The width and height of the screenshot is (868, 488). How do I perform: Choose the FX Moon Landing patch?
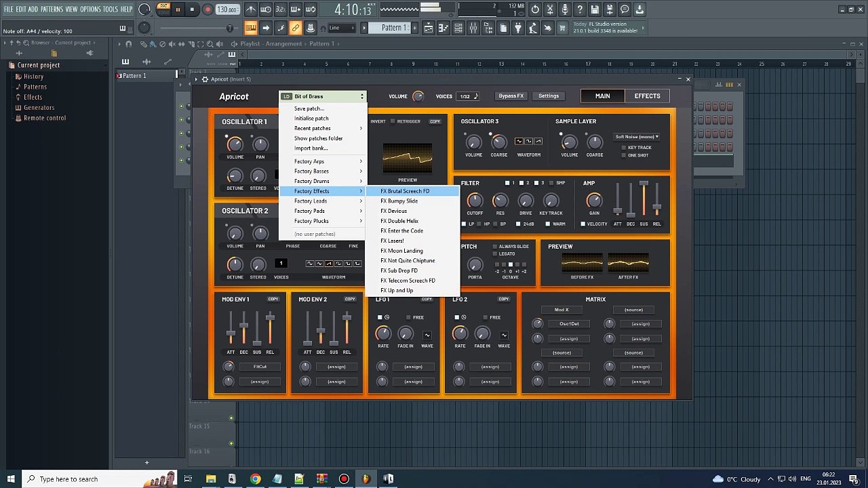click(412, 251)
